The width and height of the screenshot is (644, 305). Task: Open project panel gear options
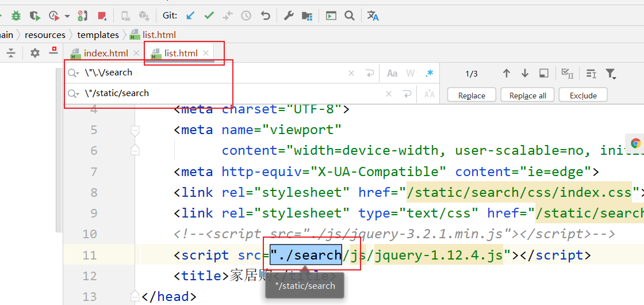point(35,52)
